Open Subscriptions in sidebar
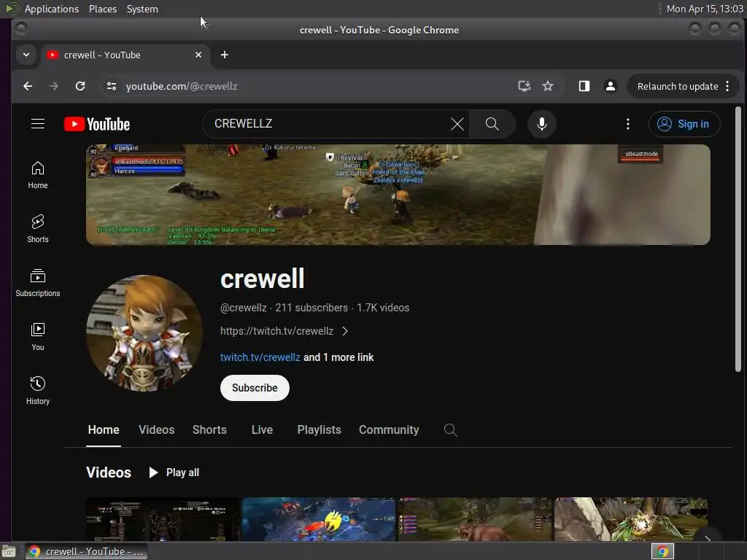 [38, 283]
